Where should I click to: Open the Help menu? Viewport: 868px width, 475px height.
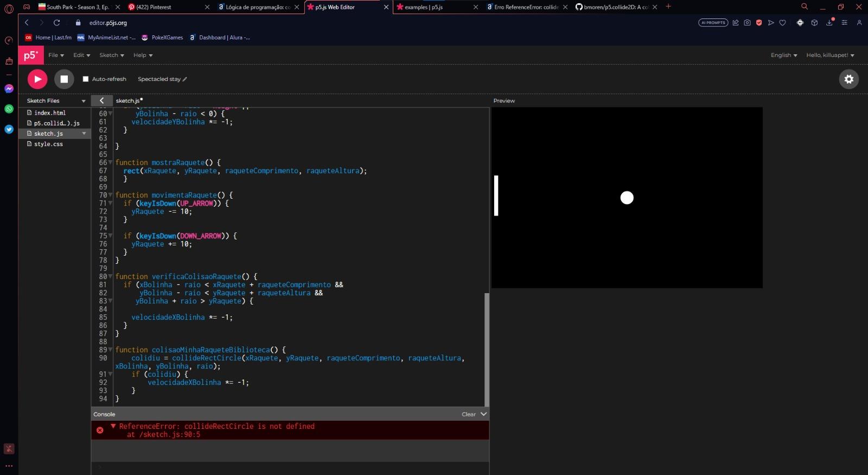tap(143, 55)
